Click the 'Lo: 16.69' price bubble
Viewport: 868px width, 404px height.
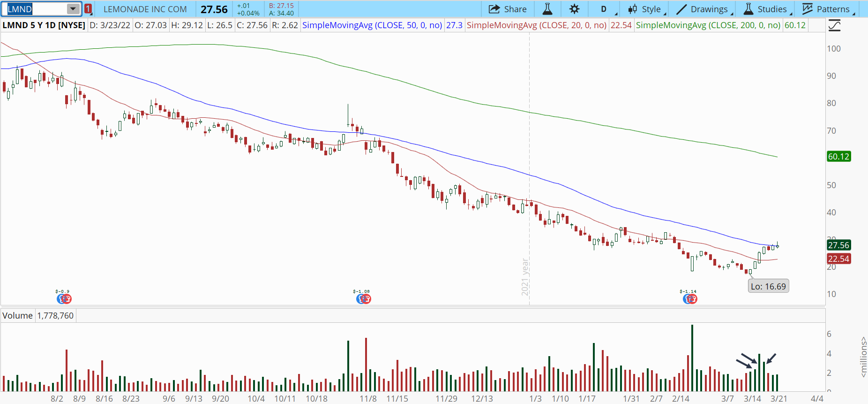click(768, 286)
